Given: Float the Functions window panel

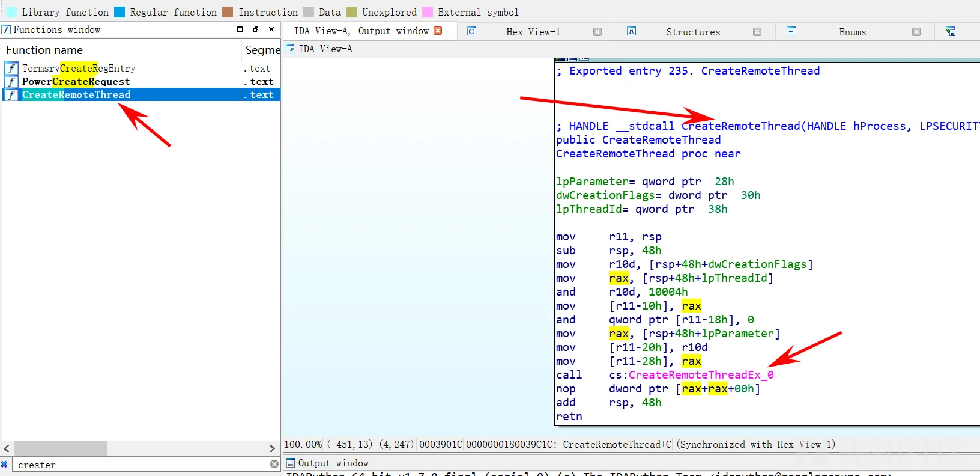Looking at the screenshot, I should click(x=256, y=29).
